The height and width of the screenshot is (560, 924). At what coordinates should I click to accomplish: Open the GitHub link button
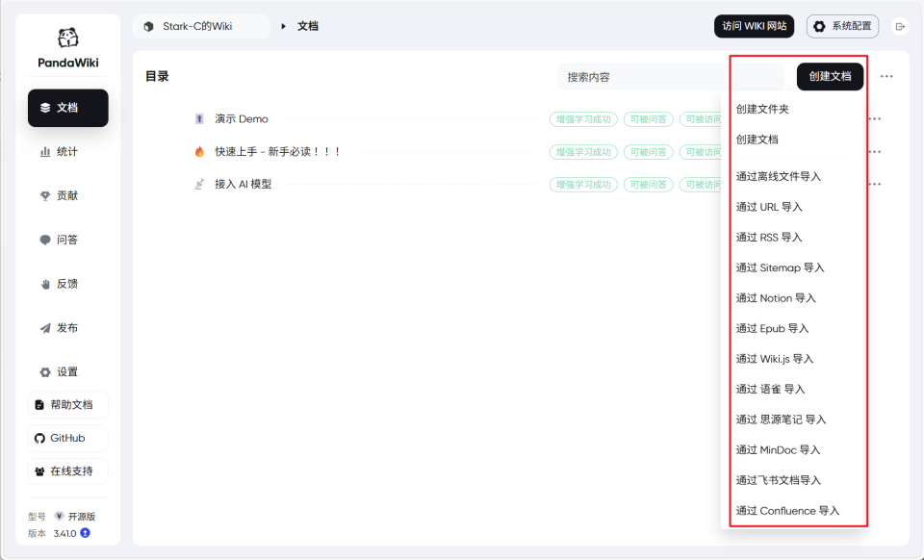67,438
